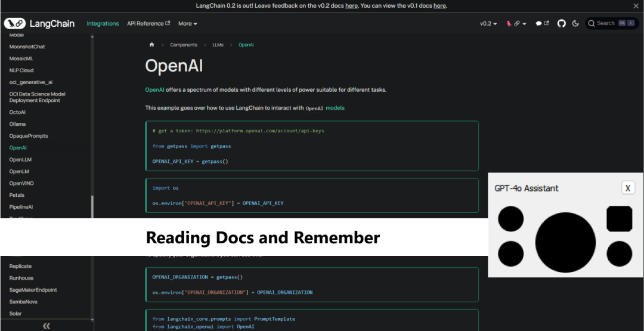Collapse sidebar with double chevron
644x331 pixels.
pyautogui.click(x=47, y=326)
